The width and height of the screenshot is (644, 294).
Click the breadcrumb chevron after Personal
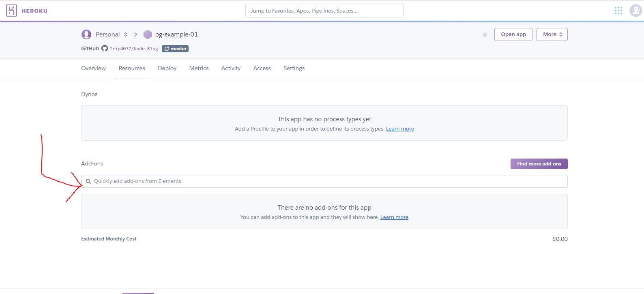click(135, 34)
